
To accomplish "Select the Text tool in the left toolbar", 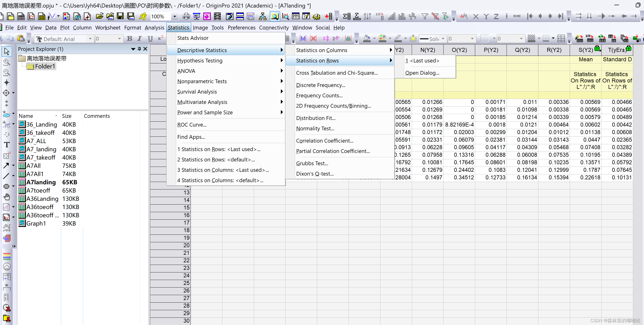I will (7, 145).
